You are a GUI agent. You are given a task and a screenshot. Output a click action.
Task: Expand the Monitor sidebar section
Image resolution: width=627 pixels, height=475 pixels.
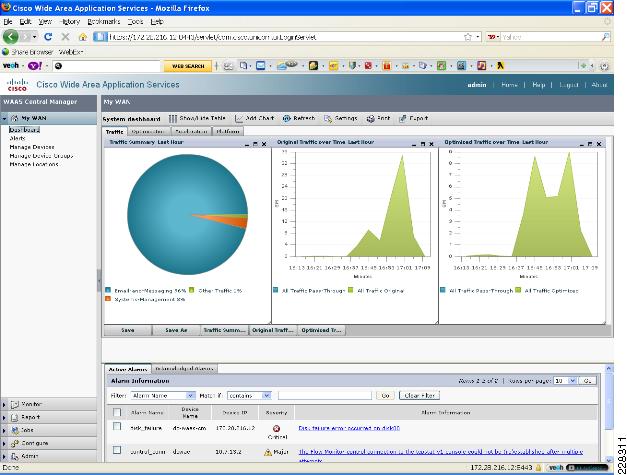[4, 405]
